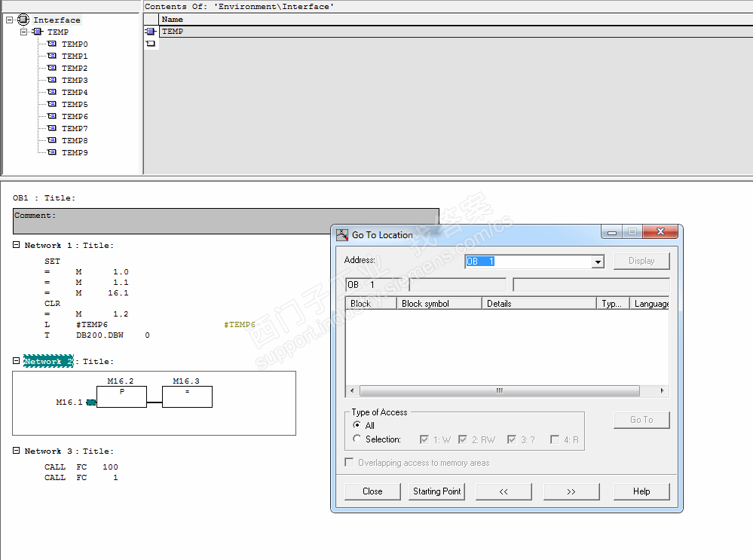Viewport: 753px width, 560px height.
Task: Collapse Network 3 in the code editor
Action: 16,450
